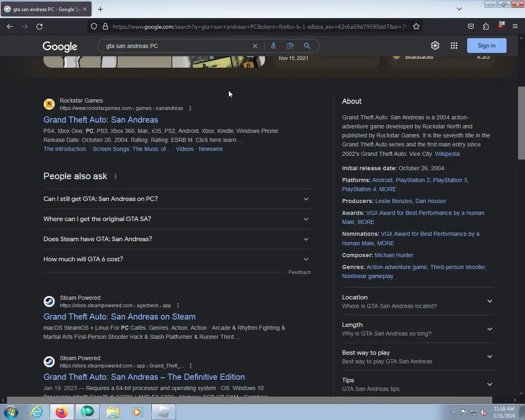This screenshot has height=420, width=525.
Task: Open Dan Houser producer link
Action: coord(431,201)
